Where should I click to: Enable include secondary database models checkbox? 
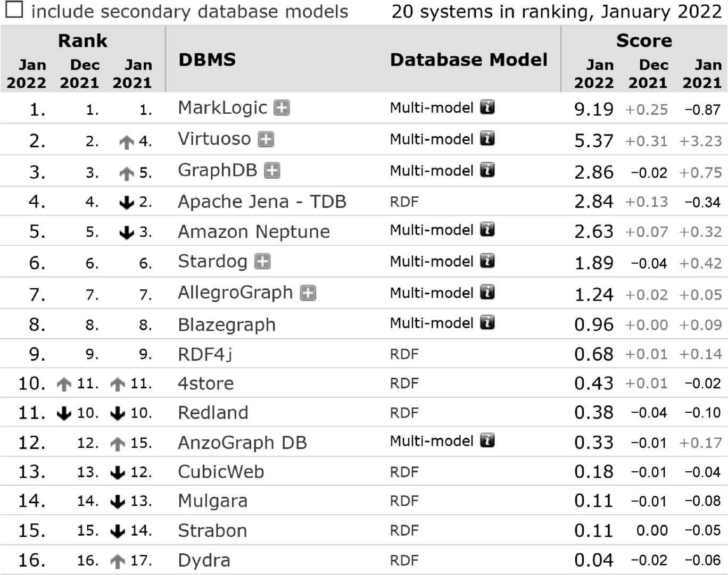point(14,10)
